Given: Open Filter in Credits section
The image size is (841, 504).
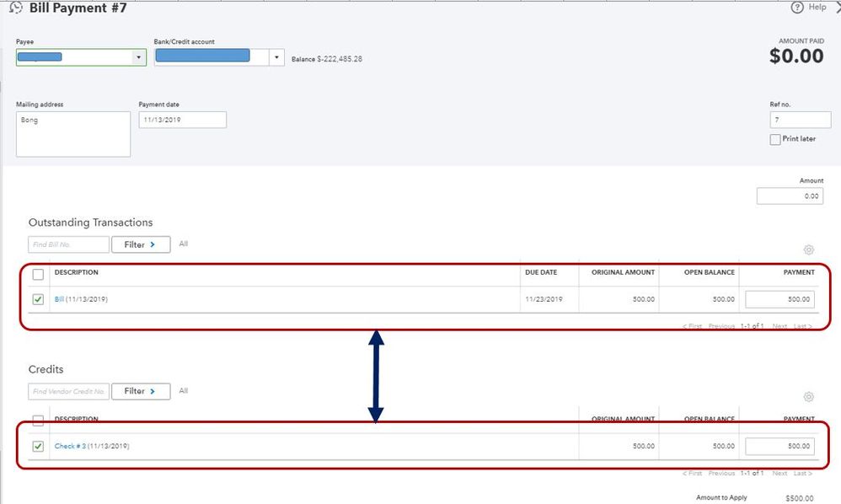Looking at the screenshot, I should point(141,391).
